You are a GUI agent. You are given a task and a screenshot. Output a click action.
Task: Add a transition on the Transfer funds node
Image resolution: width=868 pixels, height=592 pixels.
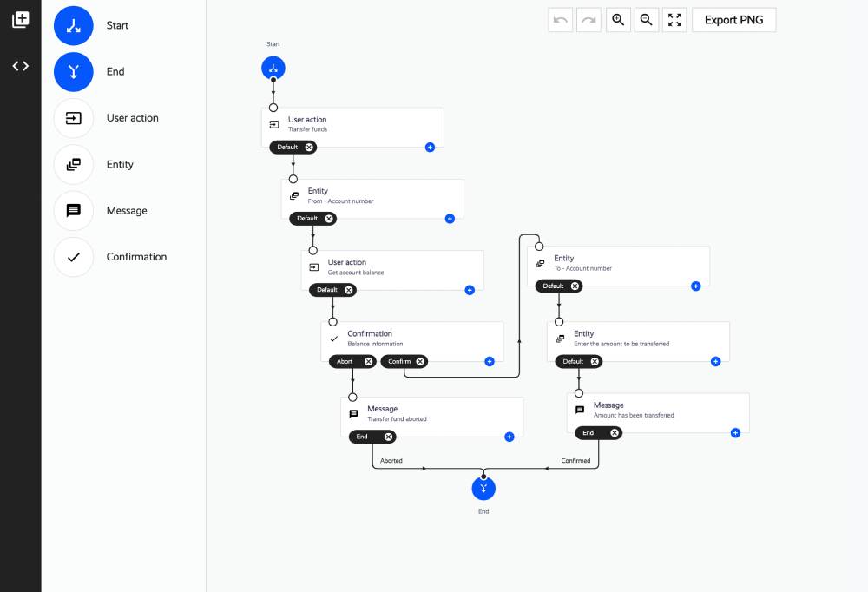[429, 148]
